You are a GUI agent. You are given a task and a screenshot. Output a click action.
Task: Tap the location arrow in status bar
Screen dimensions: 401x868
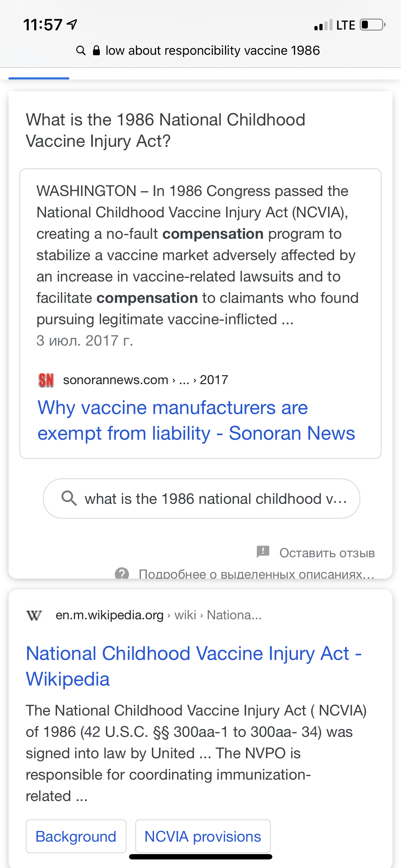coord(72,25)
